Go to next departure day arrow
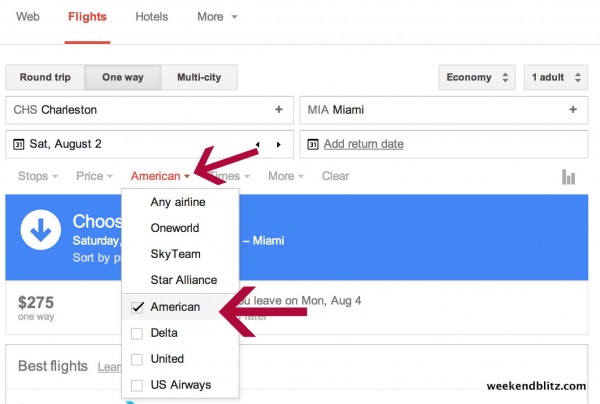The height and width of the screenshot is (404, 600). point(279,145)
